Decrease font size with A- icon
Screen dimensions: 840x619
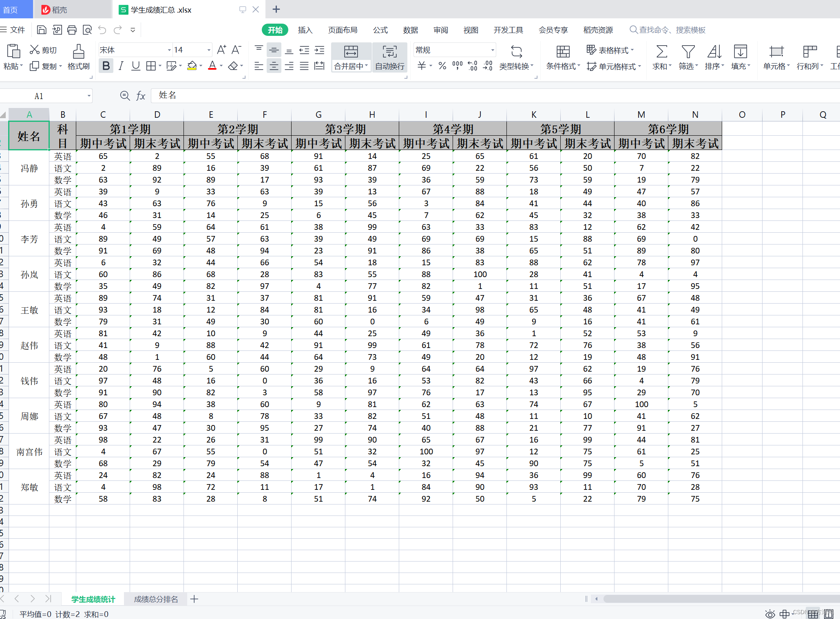pyautogui.click(x=237, y=50)
